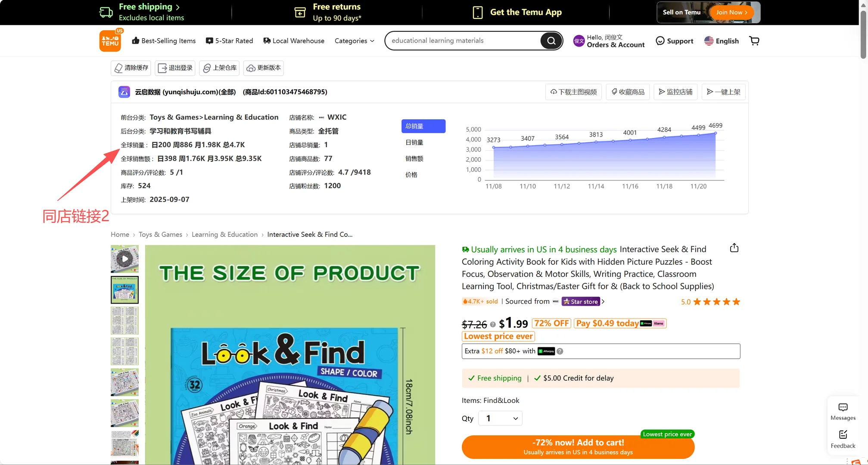Image resolution: width=868 pixels, height=465 pixels.
Task: Switch chart to 价格 tab
Action: [411, 175]
